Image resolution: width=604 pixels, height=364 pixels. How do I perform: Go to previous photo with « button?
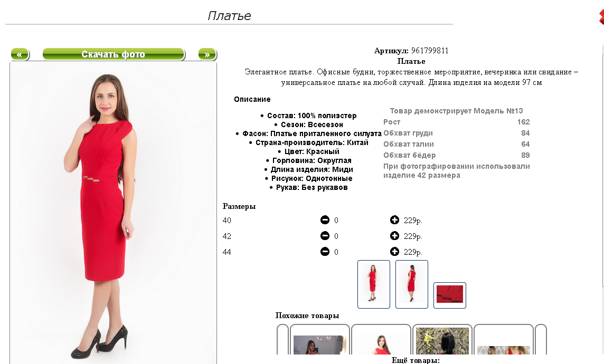20,54
